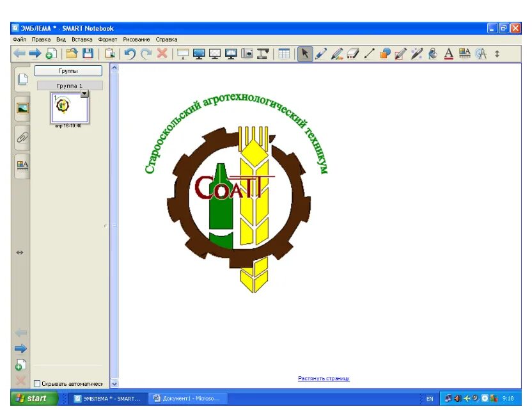Add a new page from the toolbar

pos(51,54)
